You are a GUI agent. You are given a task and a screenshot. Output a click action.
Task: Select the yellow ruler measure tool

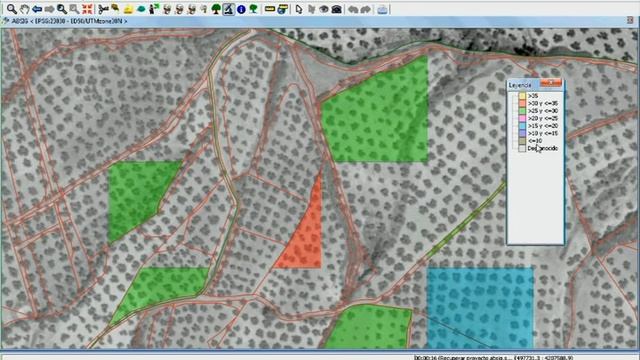click(x=270, y=9)
